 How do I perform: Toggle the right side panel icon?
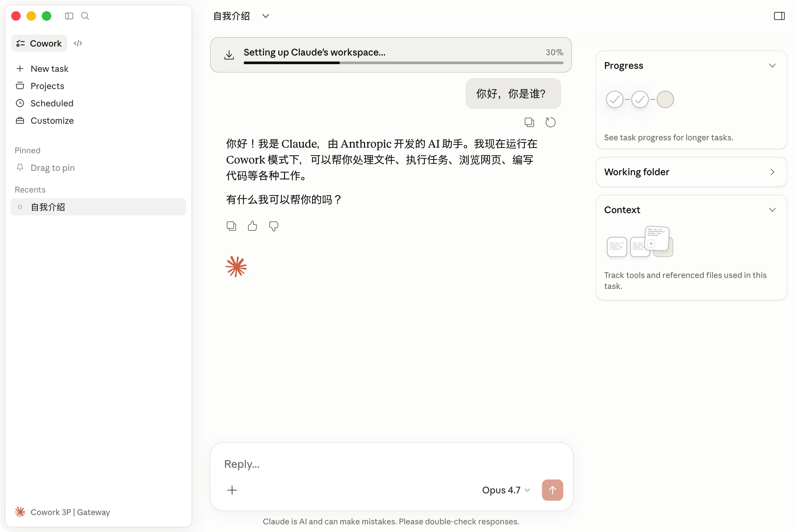pyautogui.click(x=779, y=16)
